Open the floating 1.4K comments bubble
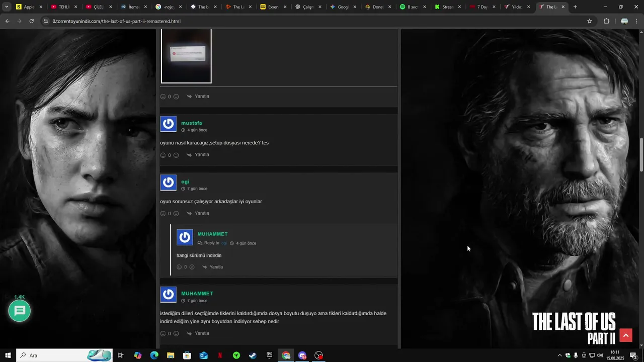This screenshot has height=362, width=644. point(20,311)
